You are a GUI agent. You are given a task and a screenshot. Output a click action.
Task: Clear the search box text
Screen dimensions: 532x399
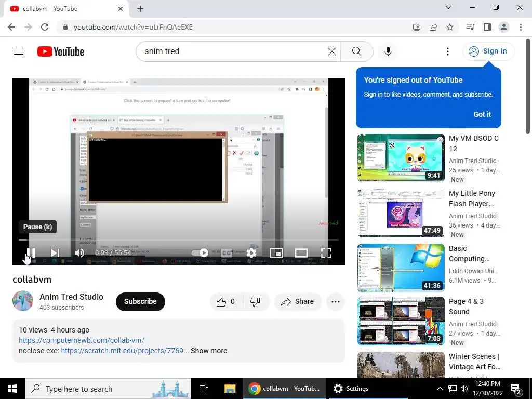pyautogui.click(x=332, y=51)
